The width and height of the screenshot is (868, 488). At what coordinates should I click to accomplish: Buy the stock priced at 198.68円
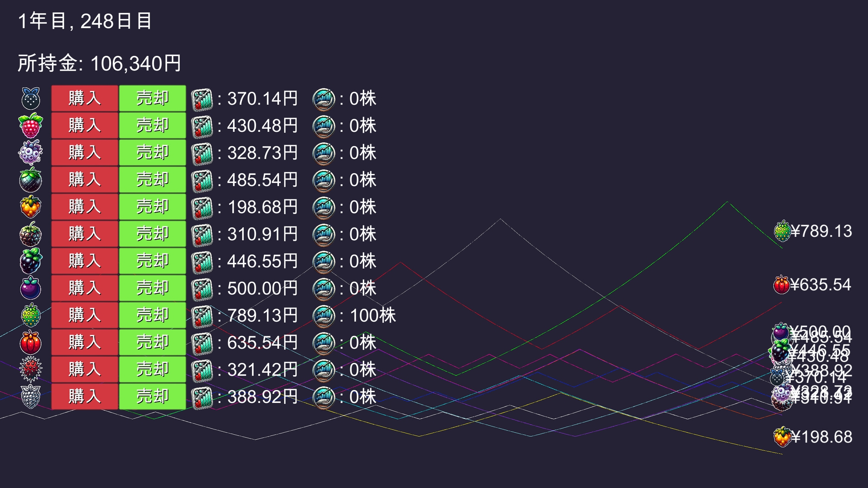pos(85,206)
